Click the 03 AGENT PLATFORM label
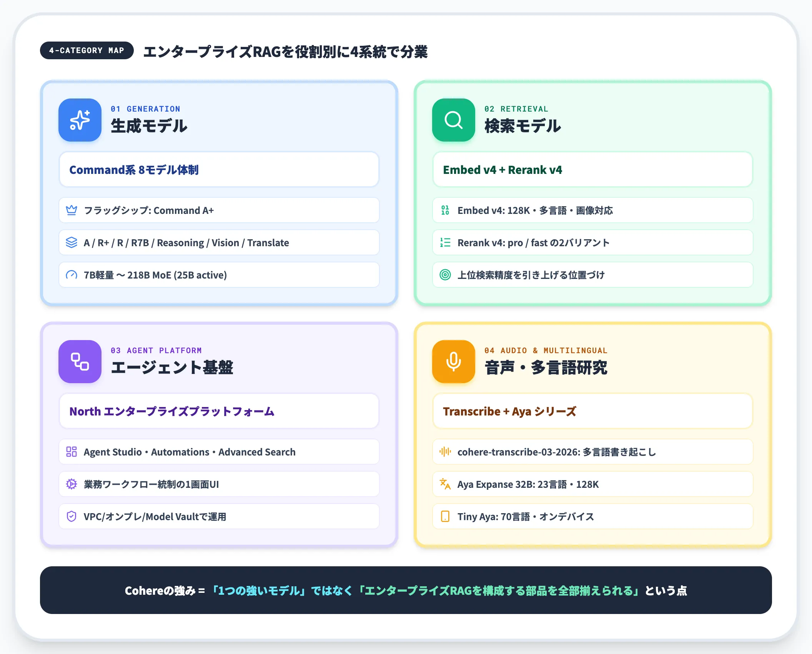Image resolution: width=812 pixels, height=654 pixels. coord(156,350)
